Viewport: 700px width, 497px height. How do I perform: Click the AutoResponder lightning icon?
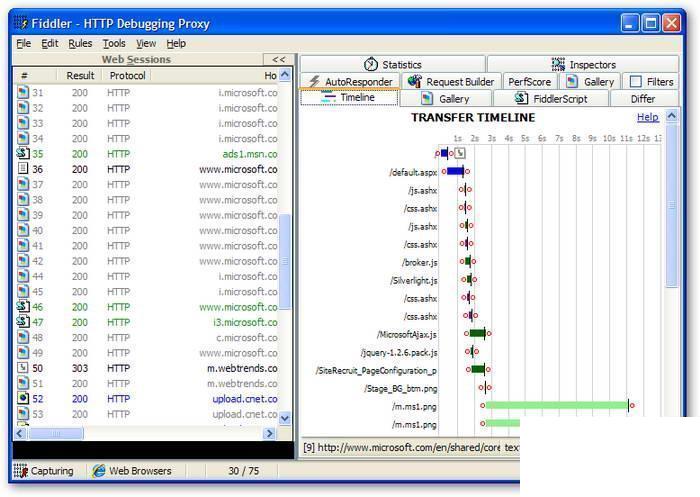pos(314,81)
